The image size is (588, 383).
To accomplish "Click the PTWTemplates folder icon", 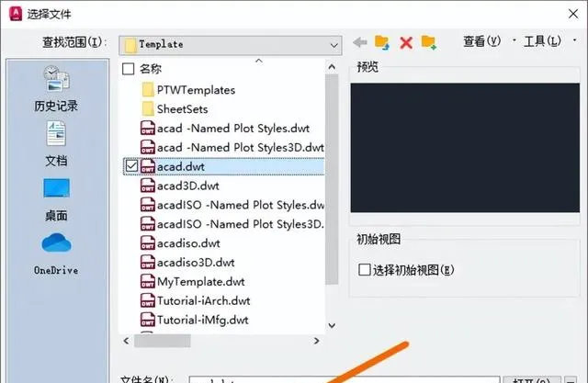I will [148, 90].
